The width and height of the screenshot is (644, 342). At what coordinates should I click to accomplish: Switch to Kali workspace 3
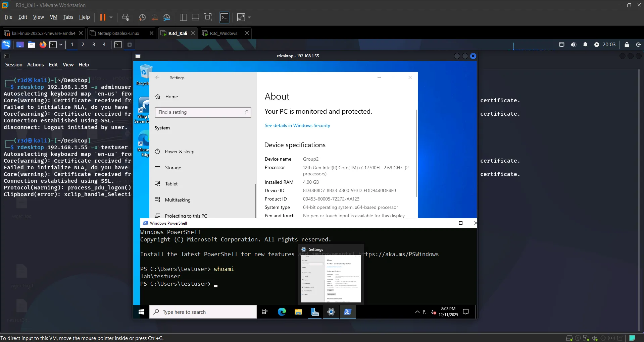pos(94,45)
